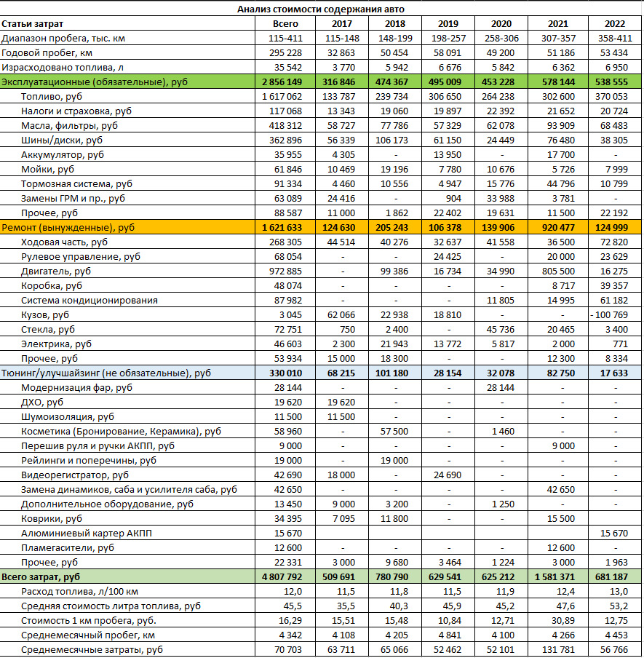
Task: Click the 'Пламегасители, руб' row label
Action: tap(68, 547)
